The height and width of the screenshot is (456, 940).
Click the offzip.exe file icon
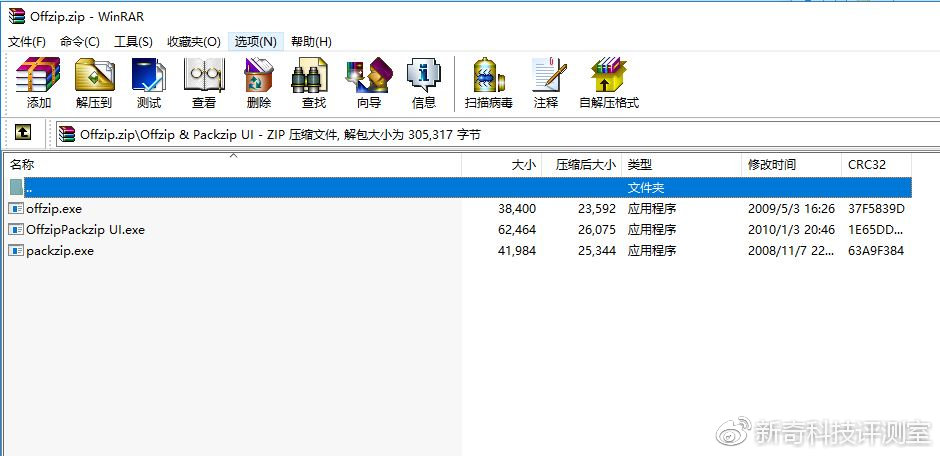tap(16, 209)
